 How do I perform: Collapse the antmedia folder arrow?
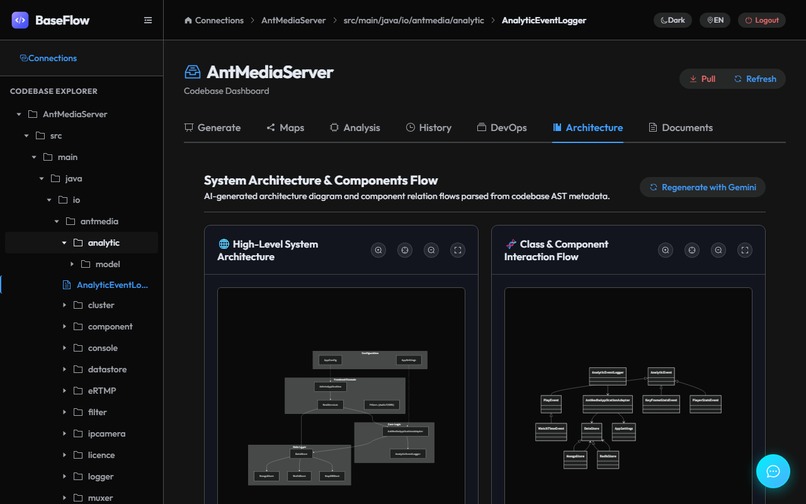click(57, 221)
